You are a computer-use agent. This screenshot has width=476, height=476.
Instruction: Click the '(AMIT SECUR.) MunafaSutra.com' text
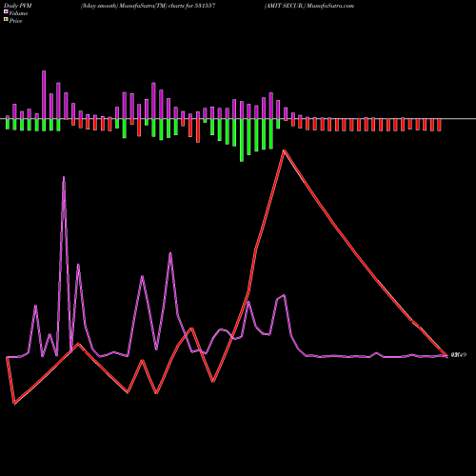tap(309, 6)
